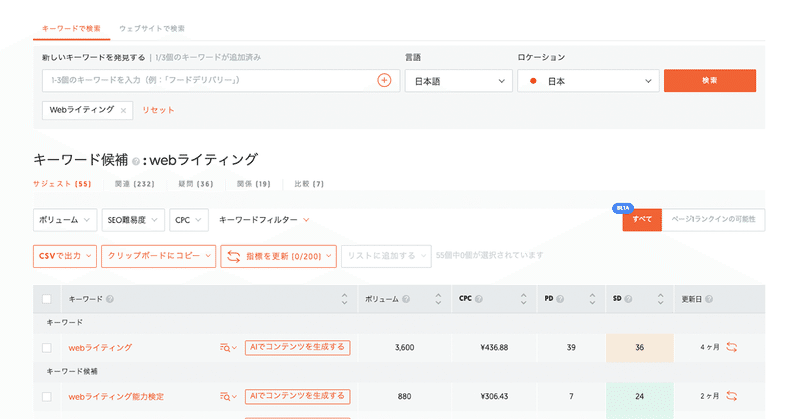Click help icon beside PD header
Screen dimensions: 800x419
[x=560, y=299]
